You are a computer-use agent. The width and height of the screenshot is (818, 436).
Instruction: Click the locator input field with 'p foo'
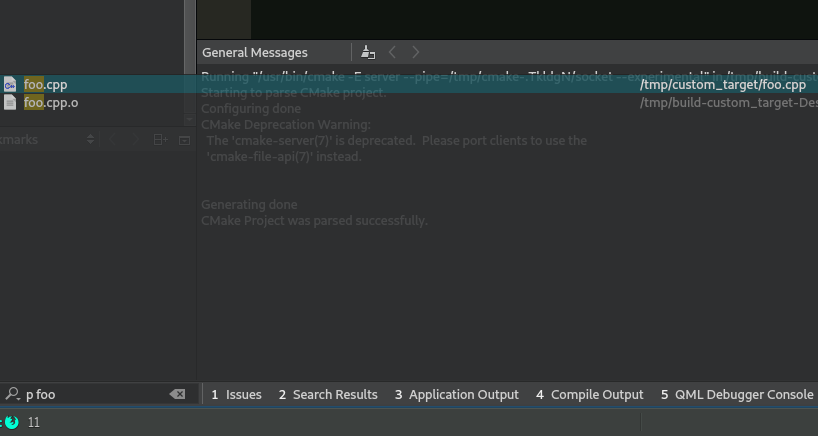pyautogui.click(x=90, y=394)
